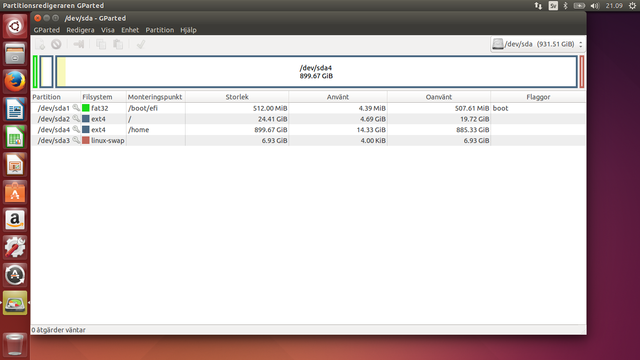The height and width of the screenshot is (360, 640).
Task: Click the key icon next to /dev/sda1
Action: (76, 108)
